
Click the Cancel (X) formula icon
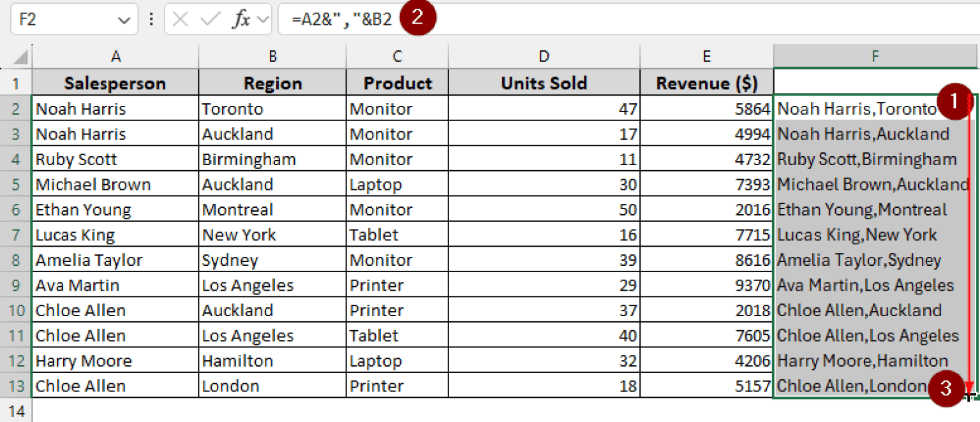tap(181, 20)
